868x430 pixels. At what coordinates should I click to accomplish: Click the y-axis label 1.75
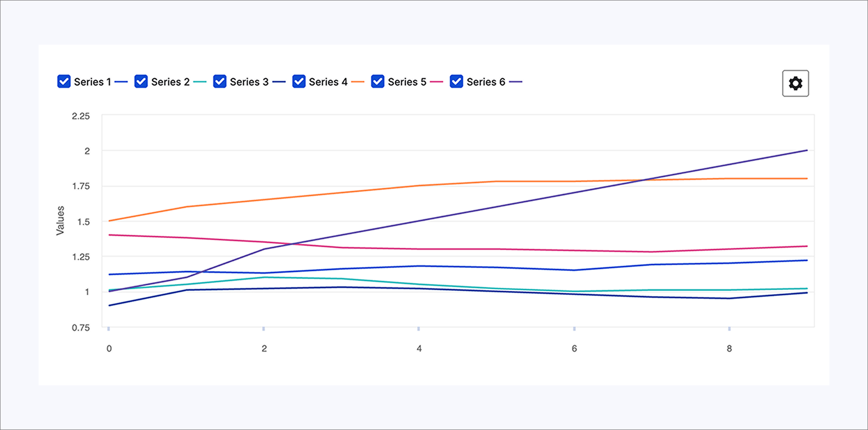81,186
